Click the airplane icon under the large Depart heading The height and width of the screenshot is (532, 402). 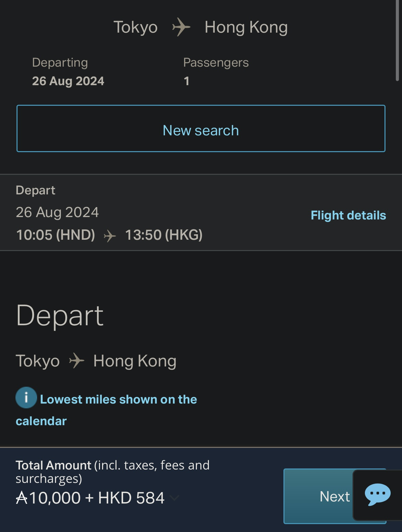click(77, 361)
